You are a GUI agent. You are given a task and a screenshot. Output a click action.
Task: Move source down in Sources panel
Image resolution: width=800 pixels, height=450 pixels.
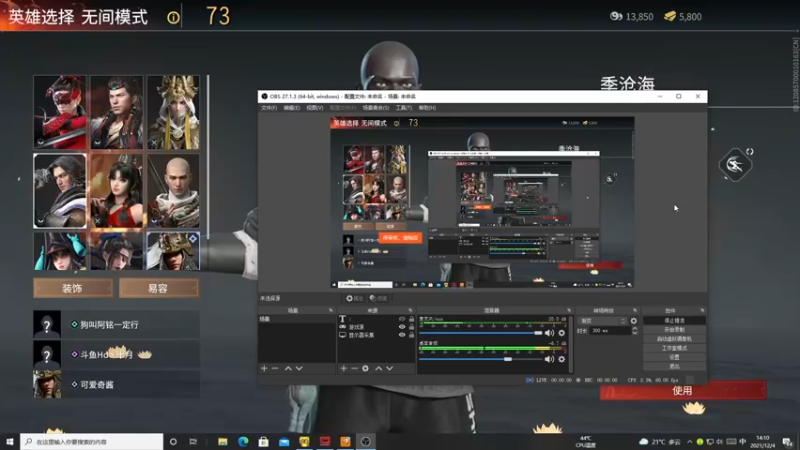point(390,368)
